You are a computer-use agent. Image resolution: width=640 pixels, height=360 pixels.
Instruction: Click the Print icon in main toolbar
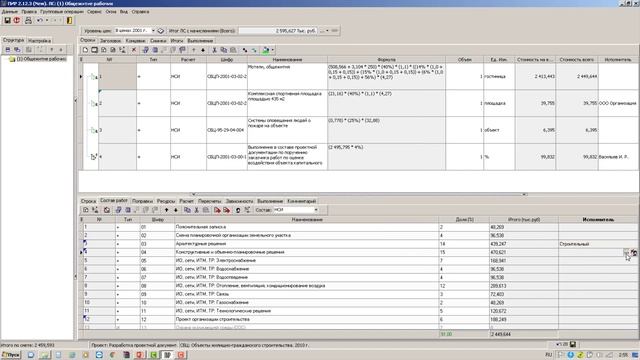point(28,20)
